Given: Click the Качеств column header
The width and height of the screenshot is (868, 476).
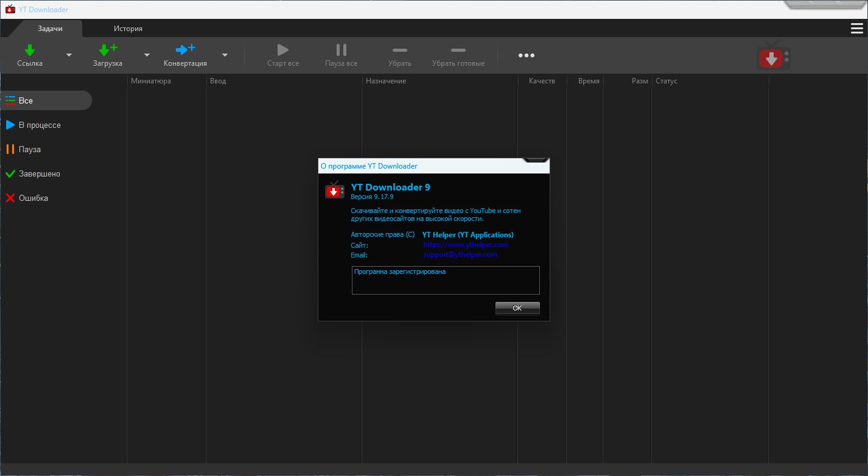Looking at the screenshot, I should tap(542, 81).
